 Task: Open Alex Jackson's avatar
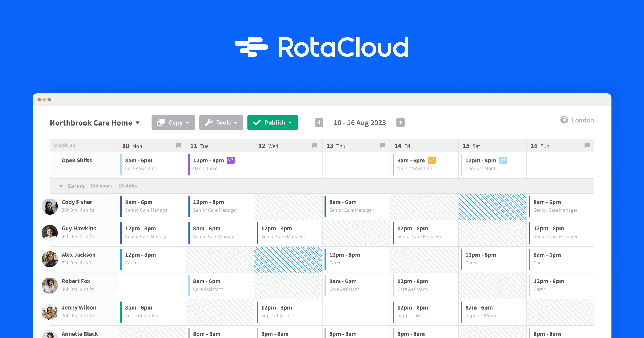(50, 259)
